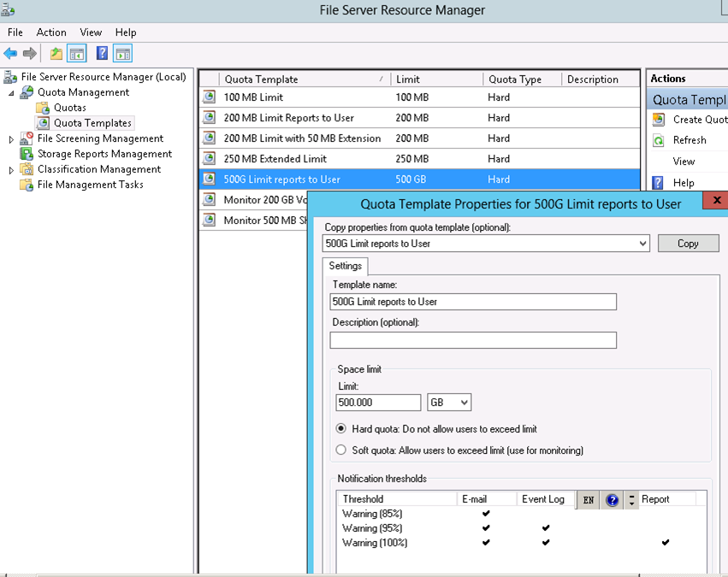Image resolution: width=728 pixels, height=577 pixels.
Task: Click the Quota Type column header
Action: click(x=523, y=79)
